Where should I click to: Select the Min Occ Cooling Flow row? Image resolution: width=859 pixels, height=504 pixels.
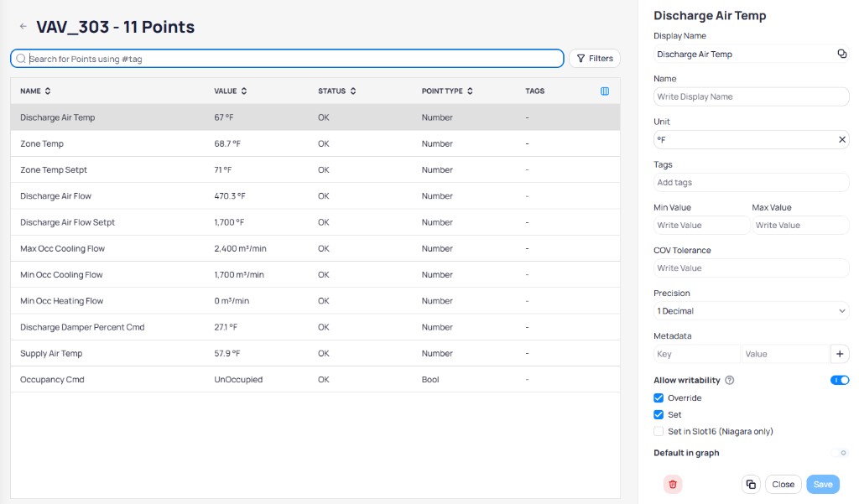coord(315,274)
